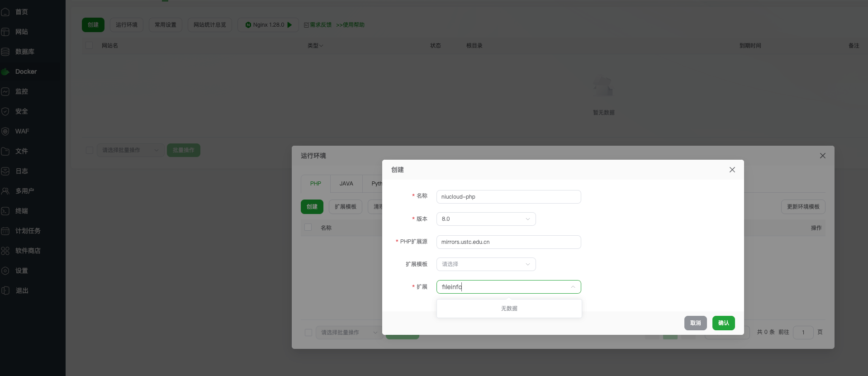
Task: Click the 暂无数据 empty state text
Action: 604,113
